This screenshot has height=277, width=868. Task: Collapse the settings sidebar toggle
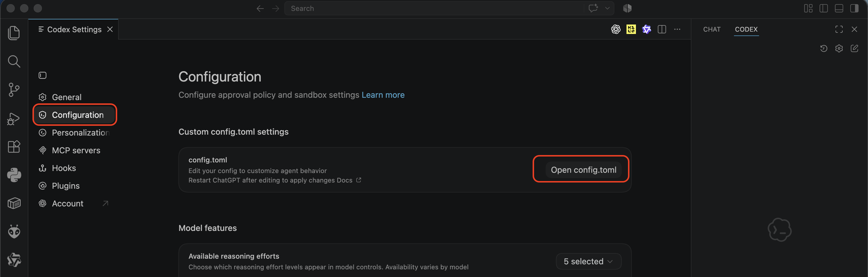pyautogui.click(x=43, y=75)
